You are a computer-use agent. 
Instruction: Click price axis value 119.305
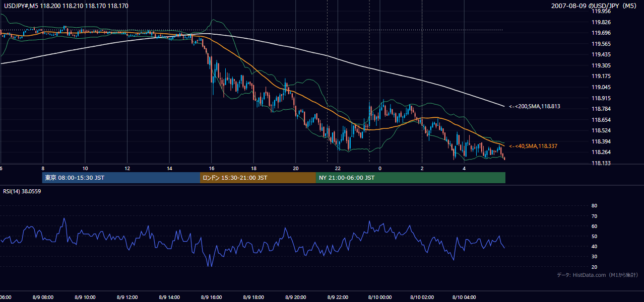pos(601,65)
